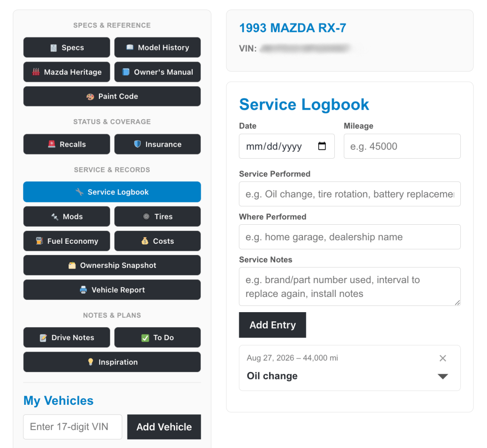Open Model History

[157, 48]
